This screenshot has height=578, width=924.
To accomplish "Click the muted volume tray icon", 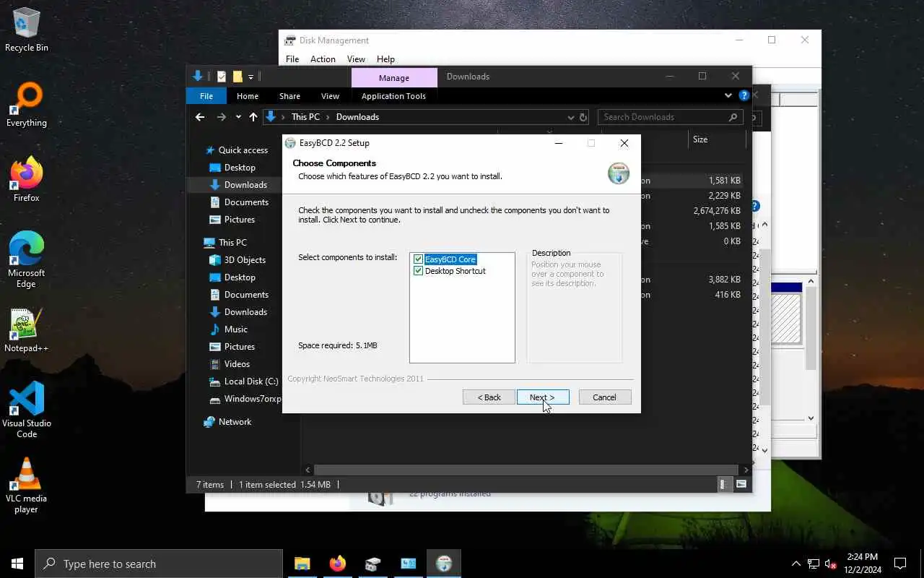I will pyautogui.click(x=831, y=564).
